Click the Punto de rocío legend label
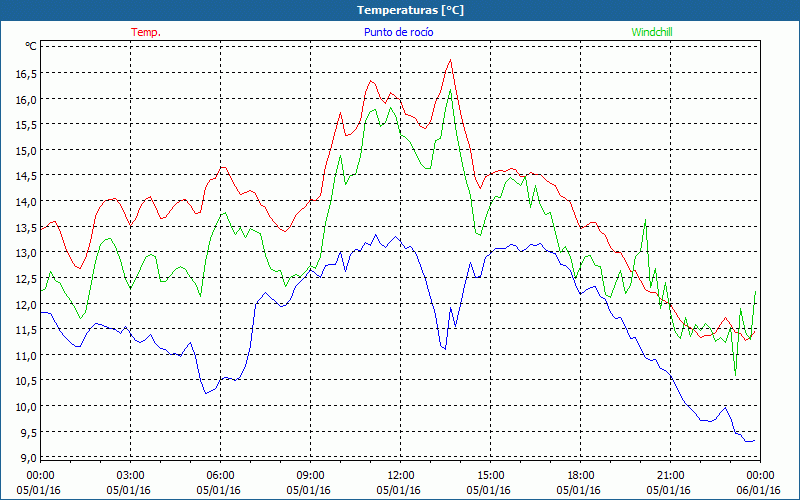The height and width of the screenshot is (500, 800). (398, 32)
